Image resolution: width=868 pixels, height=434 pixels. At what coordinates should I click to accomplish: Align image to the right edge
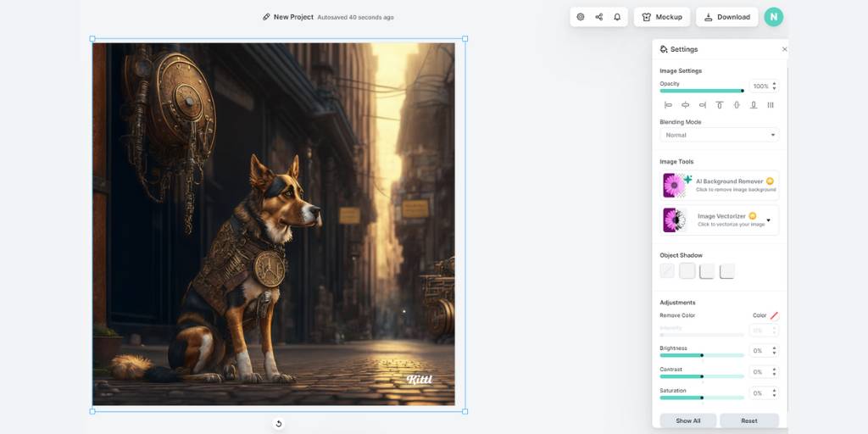tap(703, 105)
